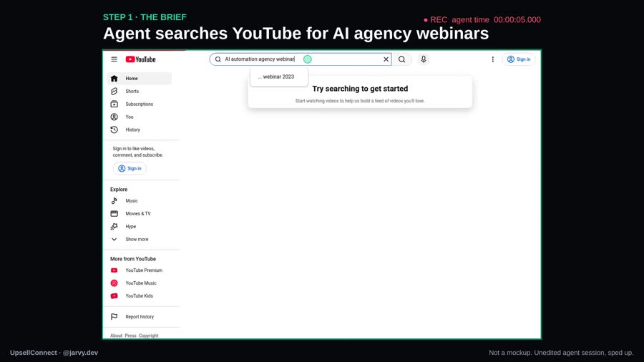Screen dimensions: 644x362
Task: Open Movies & TV under Explore
Action: 140,213
